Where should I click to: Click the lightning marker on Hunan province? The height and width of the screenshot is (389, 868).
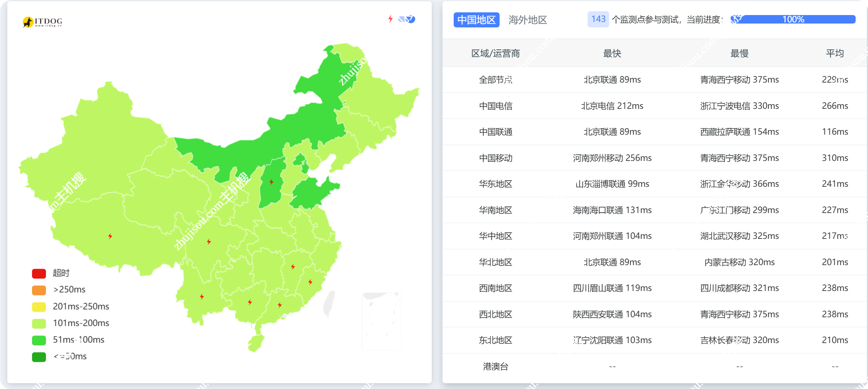pyautogui.click(x=293, y=266)
